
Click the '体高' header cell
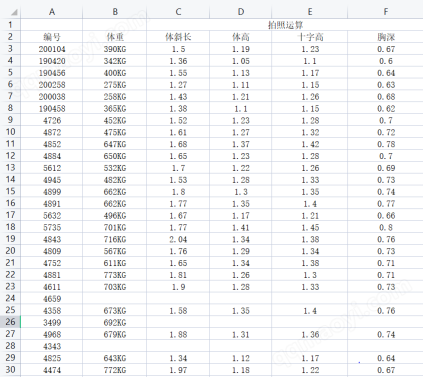[x=241, y=37]
